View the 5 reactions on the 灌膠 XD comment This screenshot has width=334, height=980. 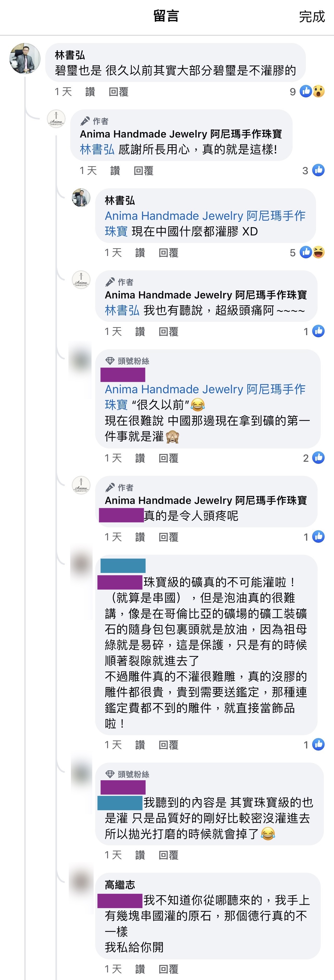pos(307,252)
